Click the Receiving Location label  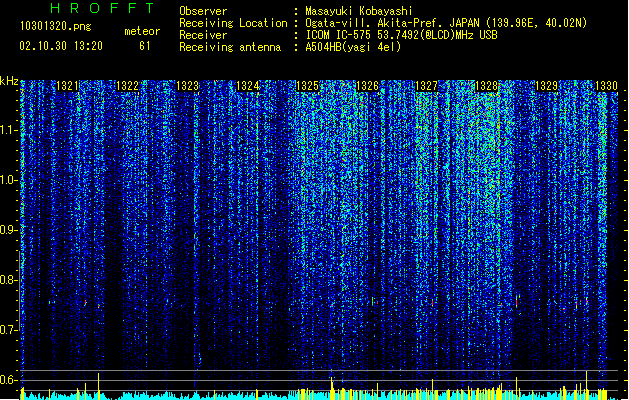tap(233, 23)
